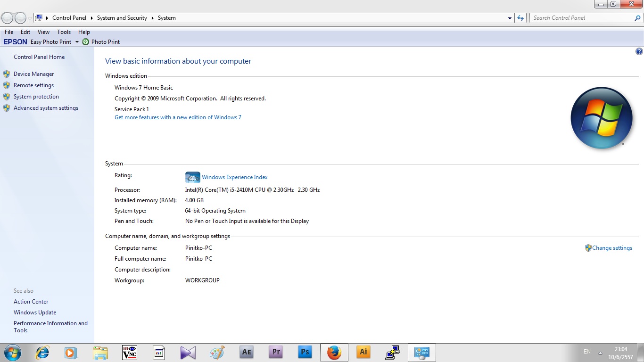
Task: Click the Epson Photo Print toolbar icon
Action: (x=85, y=42)
